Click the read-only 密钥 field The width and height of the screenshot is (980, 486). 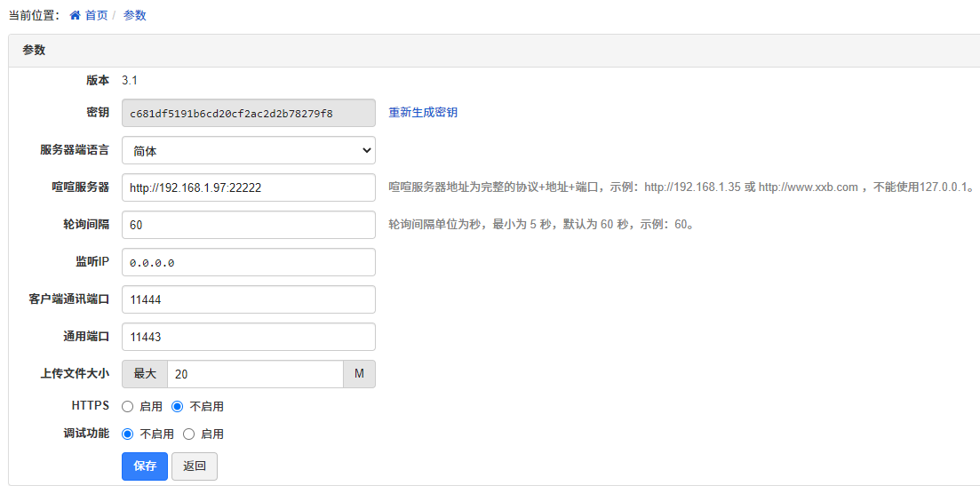tap(248, 113)
